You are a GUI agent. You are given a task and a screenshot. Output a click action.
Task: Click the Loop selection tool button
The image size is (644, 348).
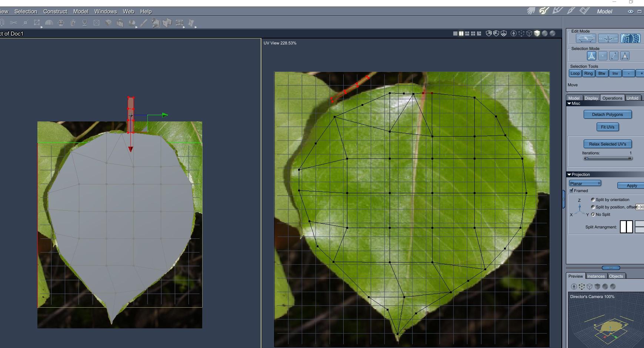click(x=575, y=73)
